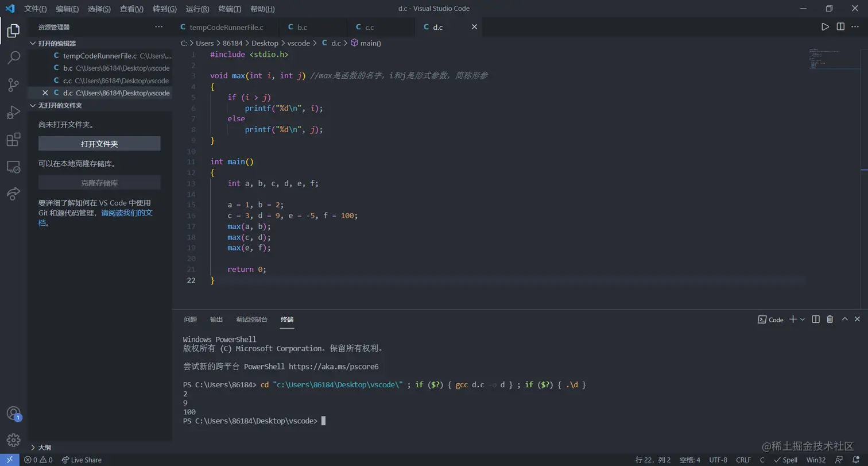868x466 pixels.
Task: Switch to the 问题 panel tab
Action: tap(190, 319)
